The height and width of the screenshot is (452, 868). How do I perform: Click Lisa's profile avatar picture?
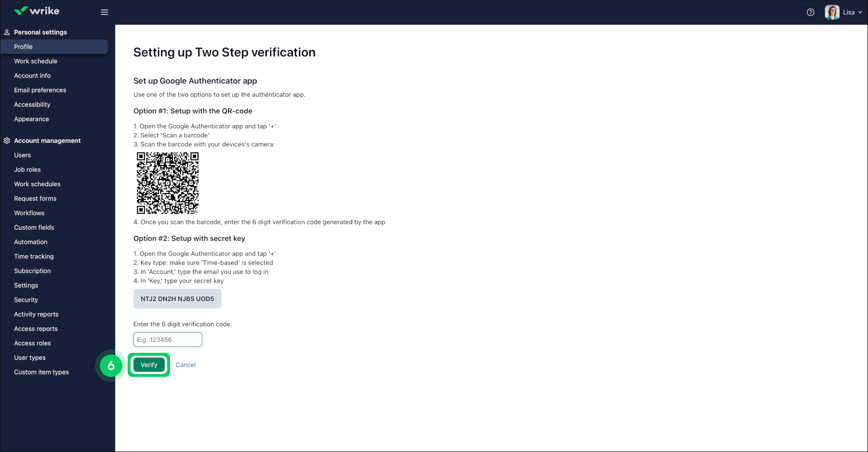[832, 12]
